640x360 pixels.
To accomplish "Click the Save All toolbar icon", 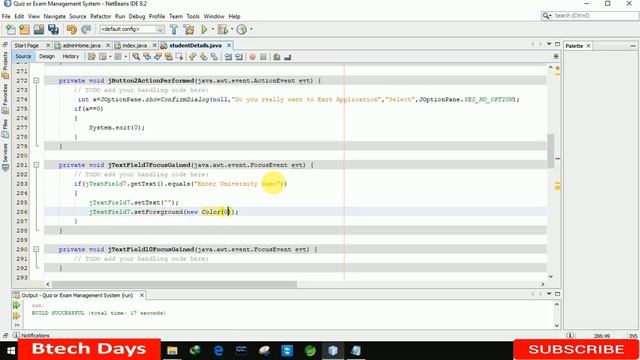I will pyautogui.click(x=53, y=29).
